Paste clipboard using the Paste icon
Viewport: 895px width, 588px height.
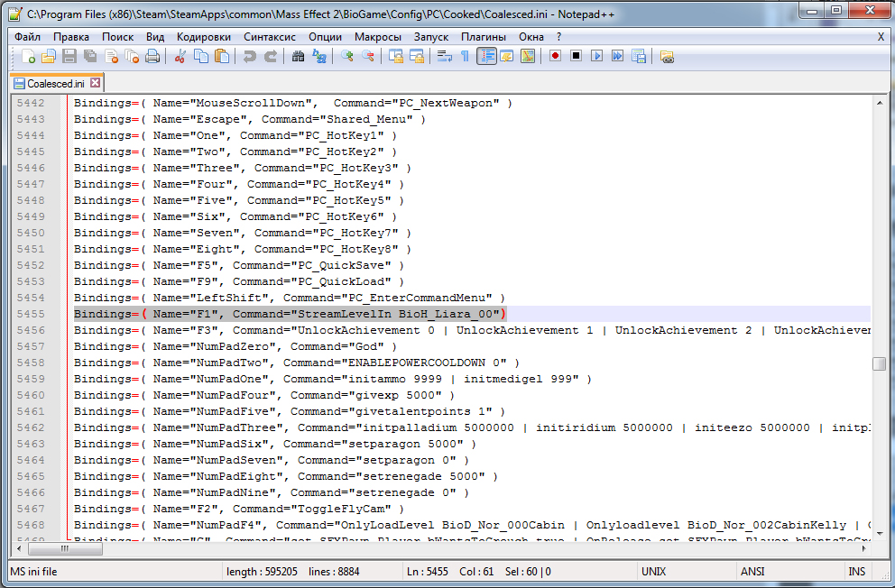click(x=221, y=57)
